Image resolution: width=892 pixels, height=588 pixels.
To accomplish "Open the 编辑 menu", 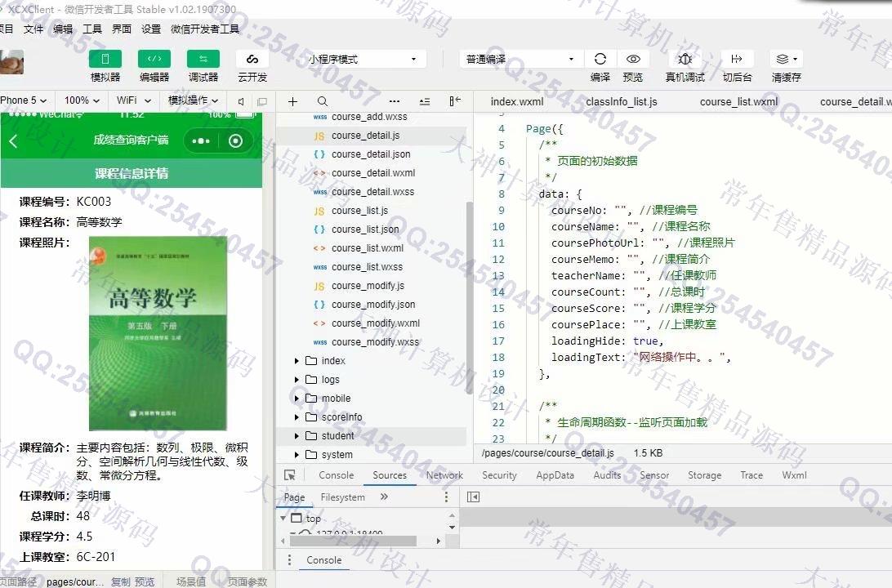I will [63, 29].
